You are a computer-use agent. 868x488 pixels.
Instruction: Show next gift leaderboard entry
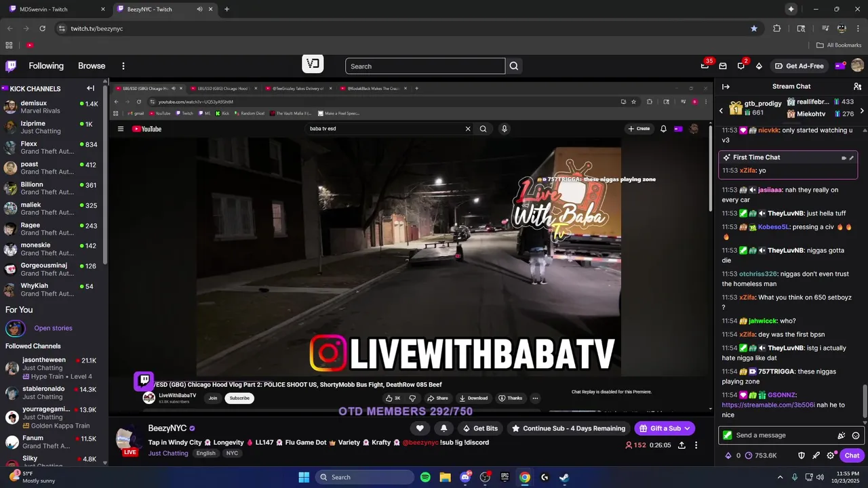click(x=862, y=110)
